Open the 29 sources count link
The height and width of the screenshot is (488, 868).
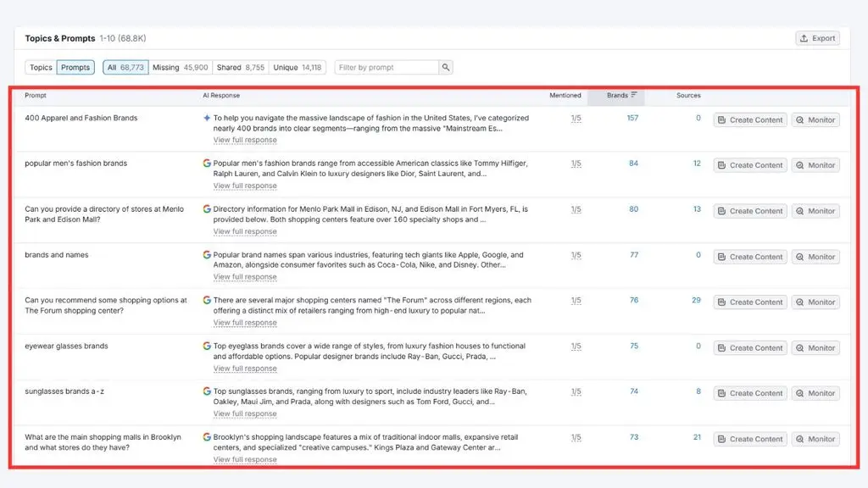[697, 301]
